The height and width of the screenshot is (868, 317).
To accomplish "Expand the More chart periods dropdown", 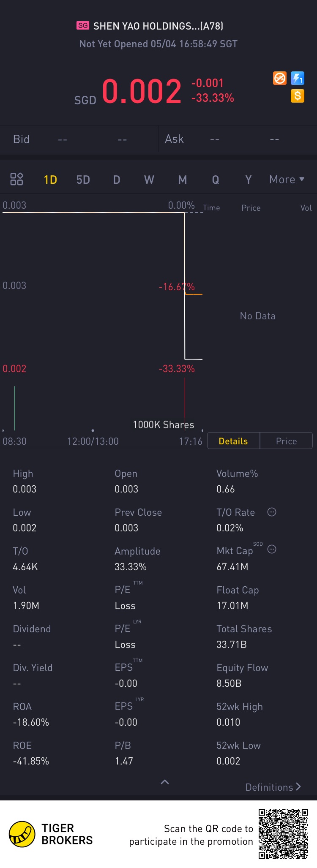I will pos(287,180).
